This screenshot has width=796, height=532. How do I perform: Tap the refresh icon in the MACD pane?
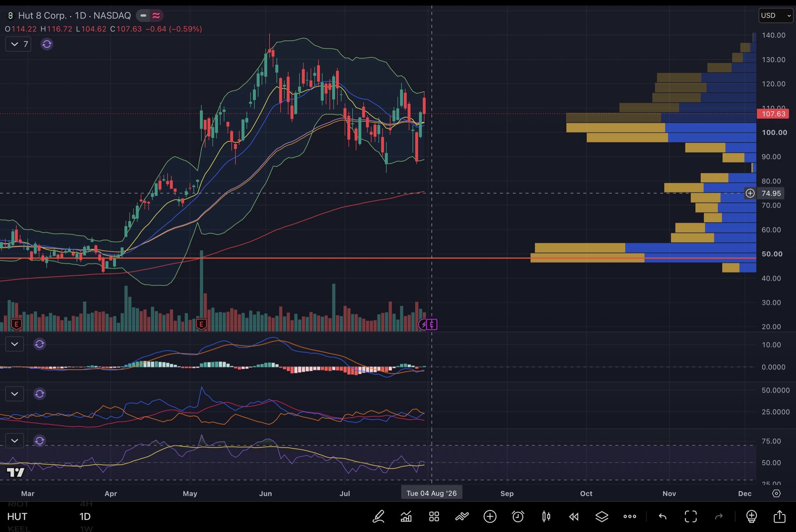click(x=40, y=344)
